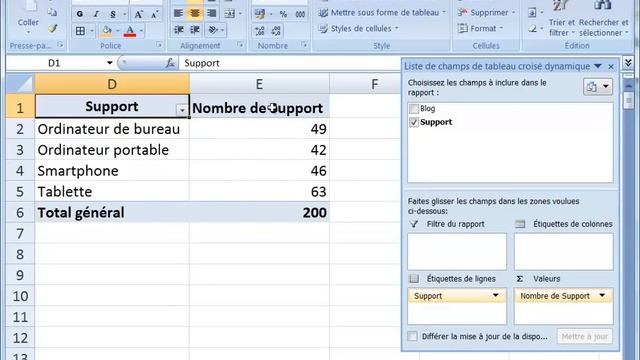Viewport: 640px width, 360px height.
Task: Select cell Ordinateur de bureau
Action: [x=112, y=129]
